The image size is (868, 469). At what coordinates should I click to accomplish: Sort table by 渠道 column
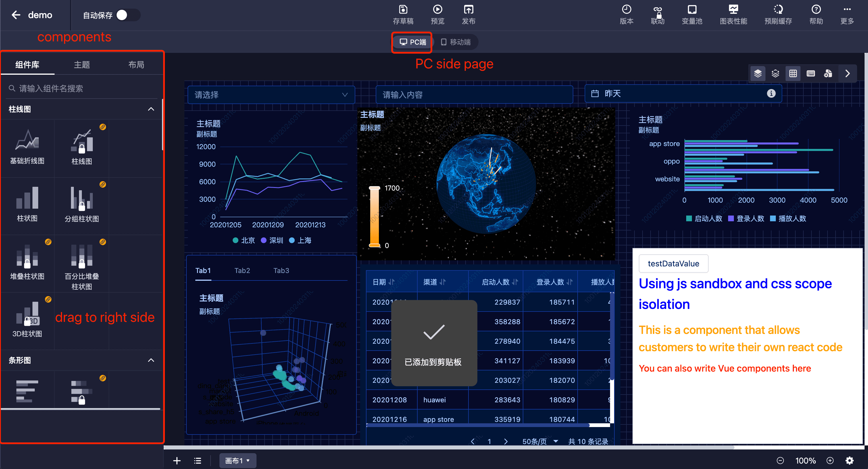pyautogui.click(x=442, y=282)
